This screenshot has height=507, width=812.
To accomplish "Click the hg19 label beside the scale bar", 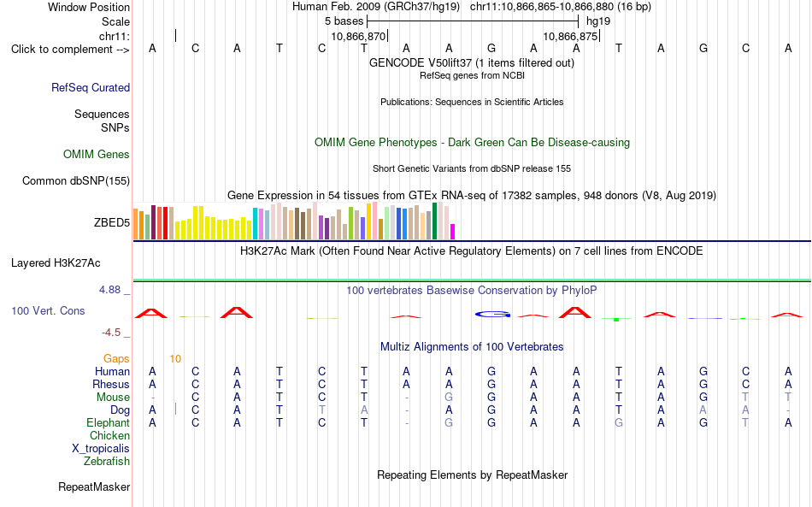I will coord(598,21).
